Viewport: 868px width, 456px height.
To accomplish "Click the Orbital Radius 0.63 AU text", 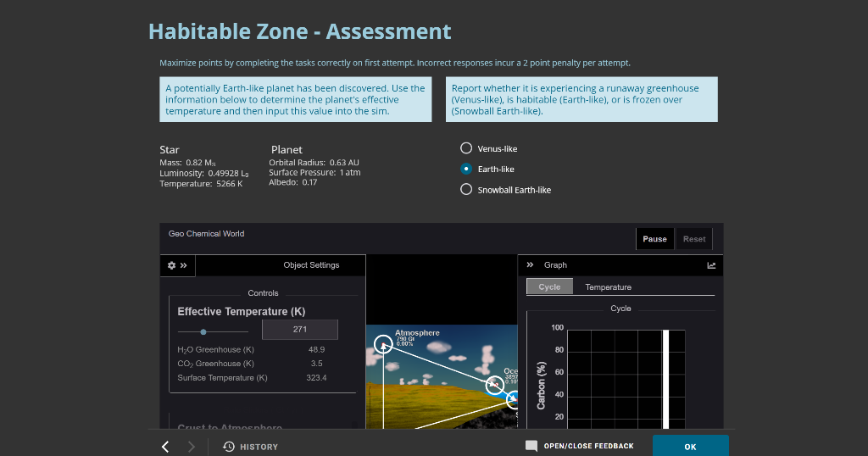I will click(314, 163).
